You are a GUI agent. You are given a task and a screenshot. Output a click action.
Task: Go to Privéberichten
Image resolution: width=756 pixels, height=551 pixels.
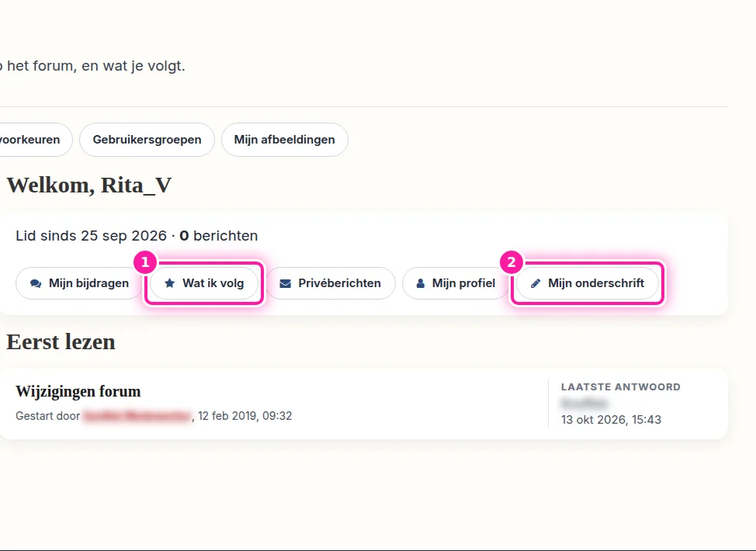pos(331,283)
